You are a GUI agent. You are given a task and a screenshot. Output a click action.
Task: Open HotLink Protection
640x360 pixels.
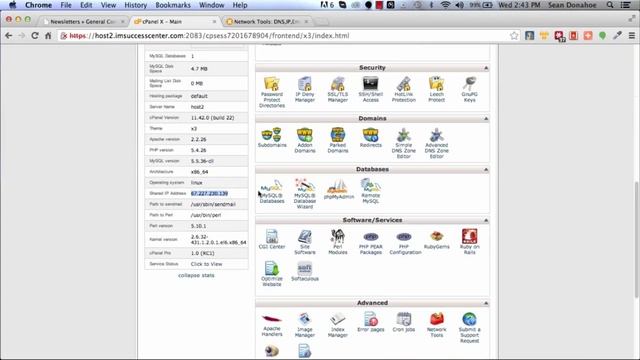tap(404, 89)
